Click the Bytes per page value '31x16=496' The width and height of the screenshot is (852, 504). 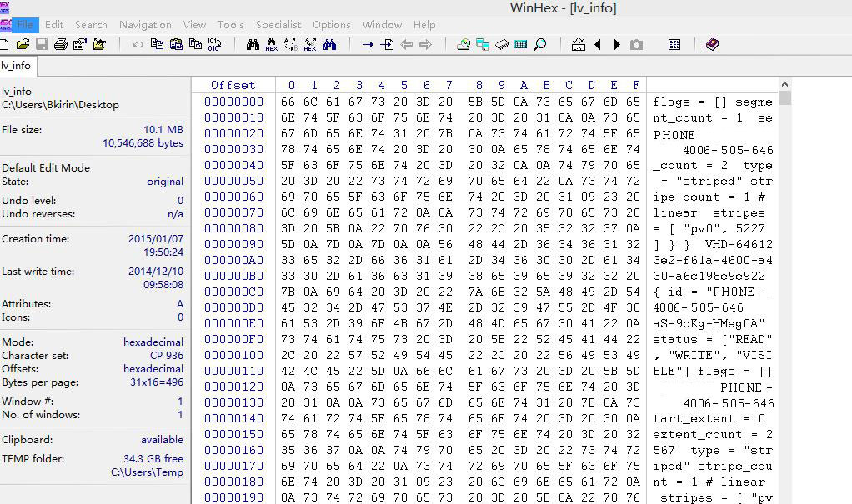[x=157, y=382]
